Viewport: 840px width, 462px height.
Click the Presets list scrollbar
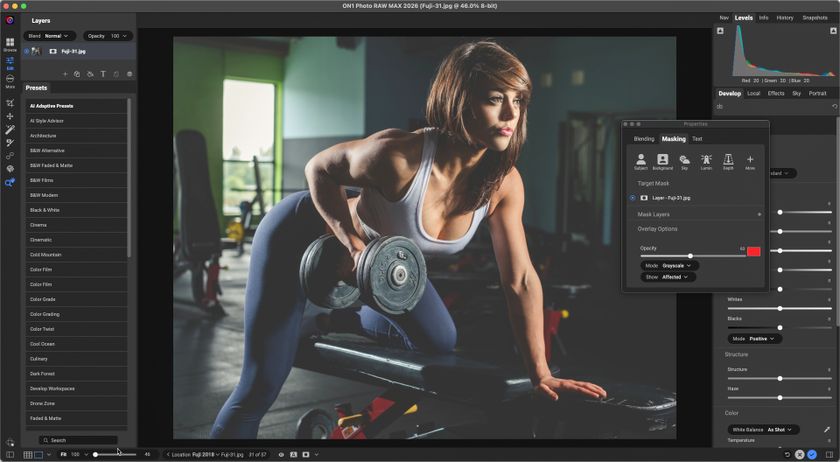(x=129, y=178)
